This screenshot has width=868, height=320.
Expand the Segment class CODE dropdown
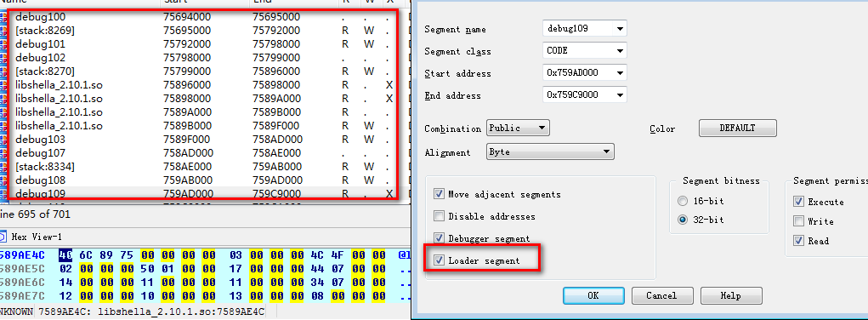[x=620, y=50]
